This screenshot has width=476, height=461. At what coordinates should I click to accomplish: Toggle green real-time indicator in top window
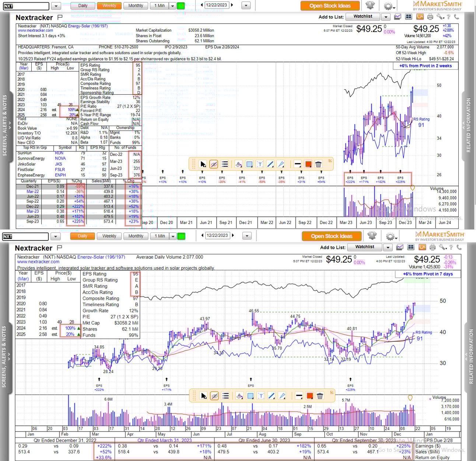[181, 6]
